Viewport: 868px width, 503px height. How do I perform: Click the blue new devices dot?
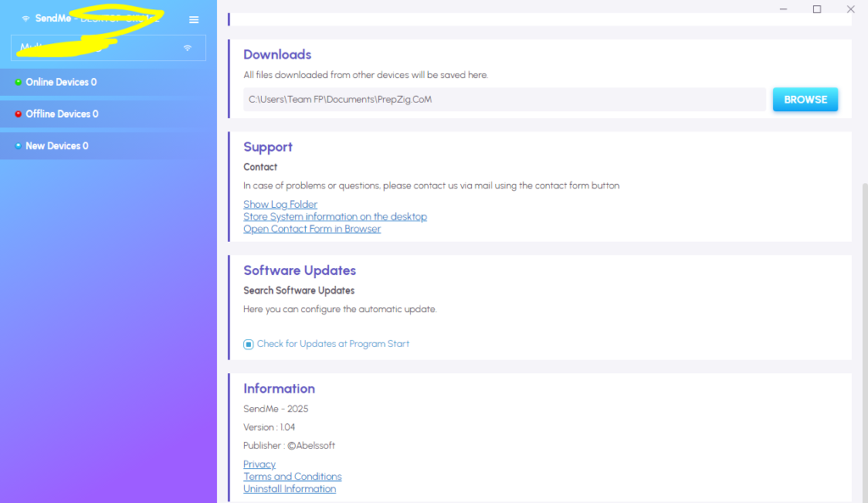click(19, 146)
